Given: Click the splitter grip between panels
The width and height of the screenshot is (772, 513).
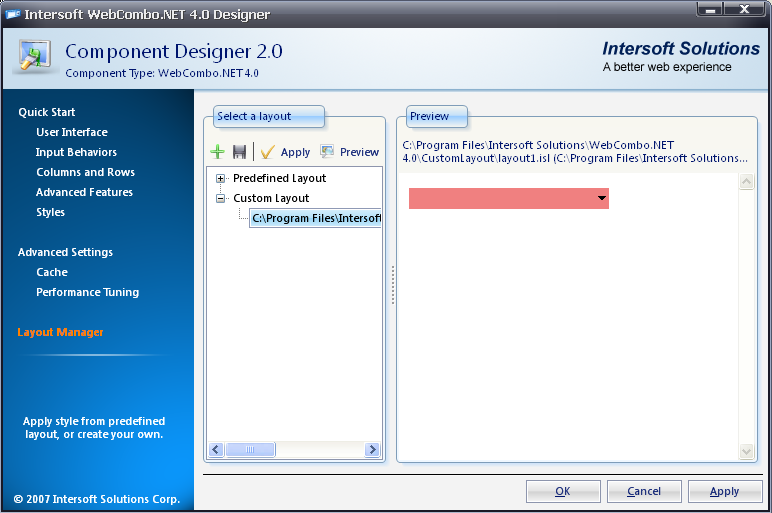Looking at the screenshot, I should [392, 286].
